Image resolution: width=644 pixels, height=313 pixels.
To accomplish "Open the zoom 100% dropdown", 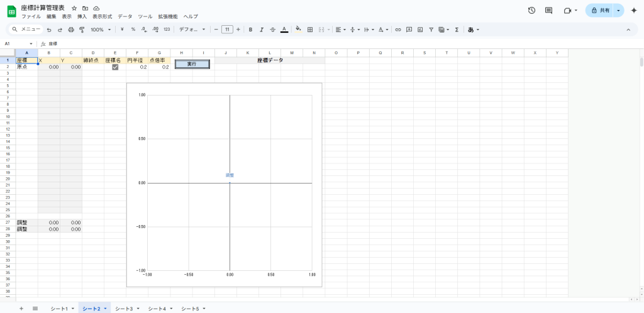I will pyautogui.click(x=101, y=30).
